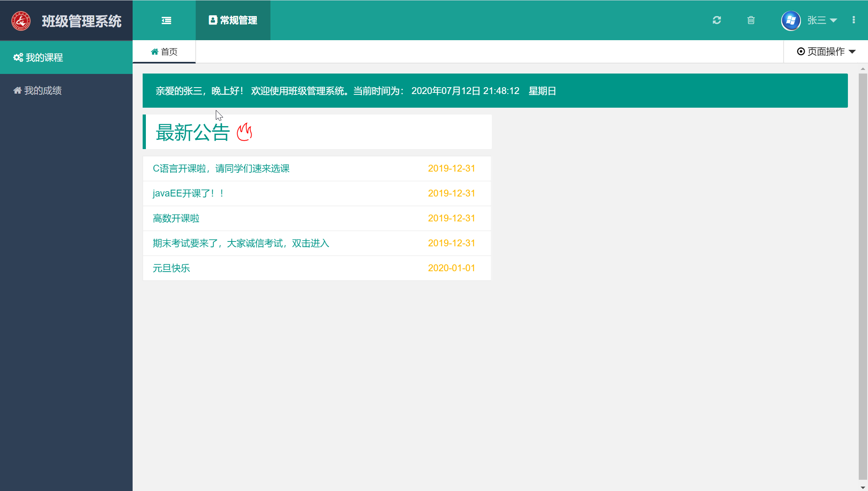Open 我的成绩 in the sidebar
The image size is (868, 491).
click(x=66, y=90)
